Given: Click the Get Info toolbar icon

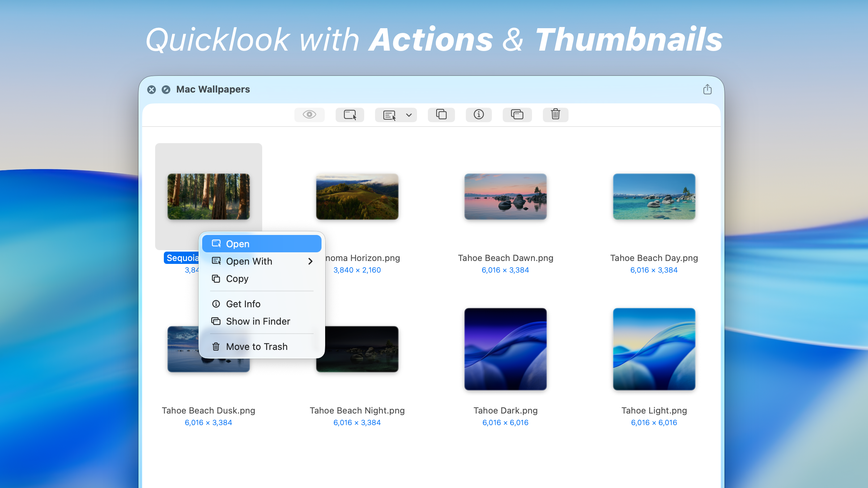Looking at the screenshot, I should coord(478,115).
